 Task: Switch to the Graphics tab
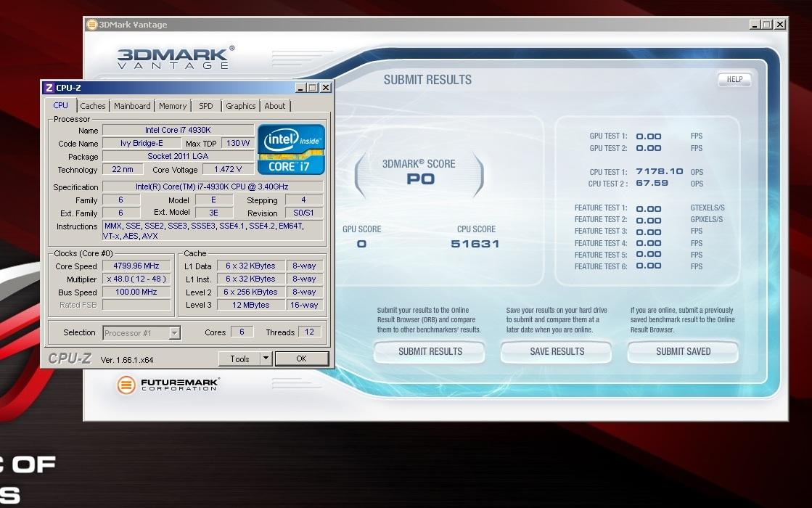click(240, 106)
